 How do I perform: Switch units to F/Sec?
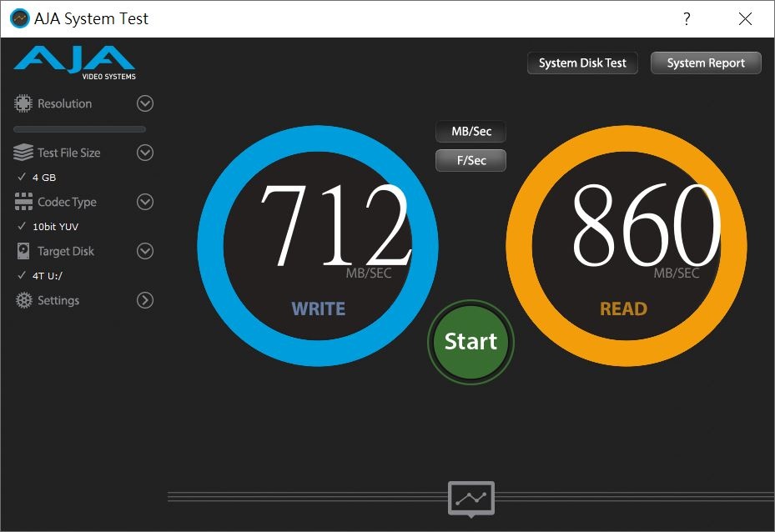click(471, 161)
